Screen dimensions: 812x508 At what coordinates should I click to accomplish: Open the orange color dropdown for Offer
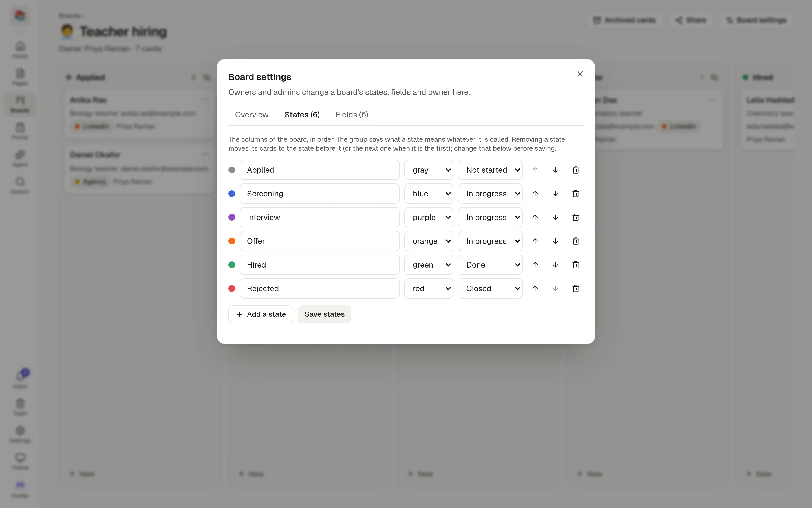point(429,241)
